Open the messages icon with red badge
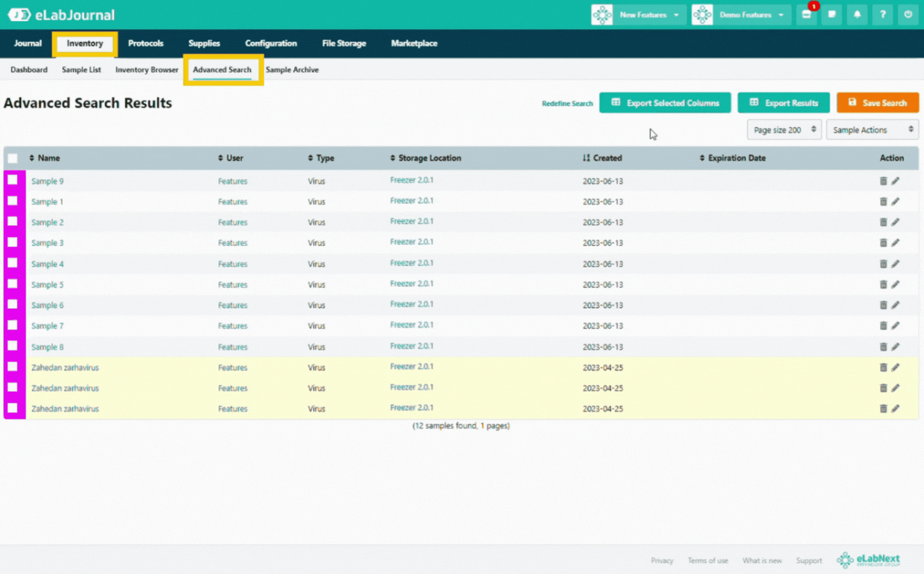This screenshot has height=574, width=924. click(807, 14)
